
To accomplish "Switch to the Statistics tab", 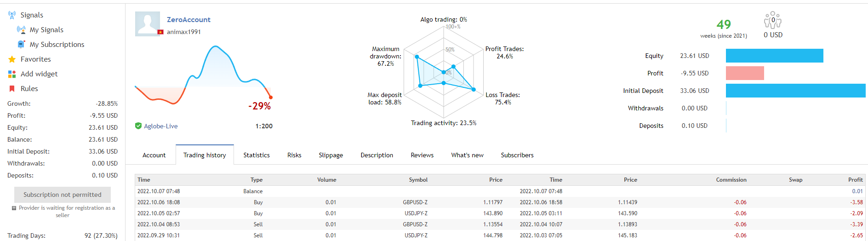I will (257, 155).
